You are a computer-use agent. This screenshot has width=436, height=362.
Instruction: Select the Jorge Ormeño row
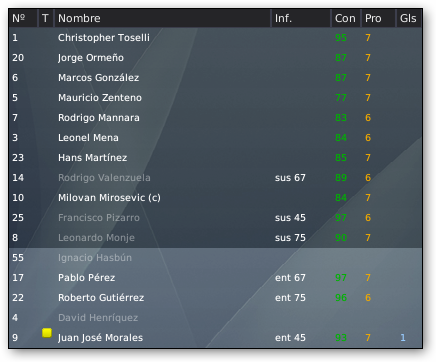[215, 58]
